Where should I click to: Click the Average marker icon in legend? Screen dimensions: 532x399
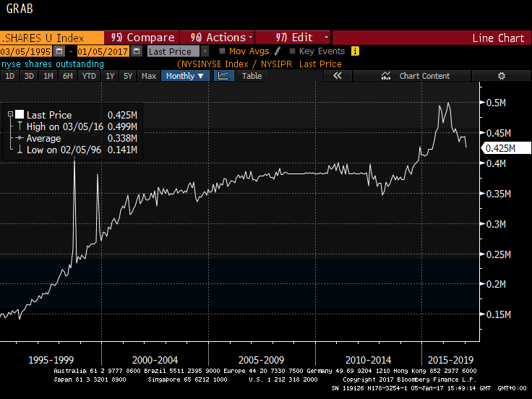20,138
